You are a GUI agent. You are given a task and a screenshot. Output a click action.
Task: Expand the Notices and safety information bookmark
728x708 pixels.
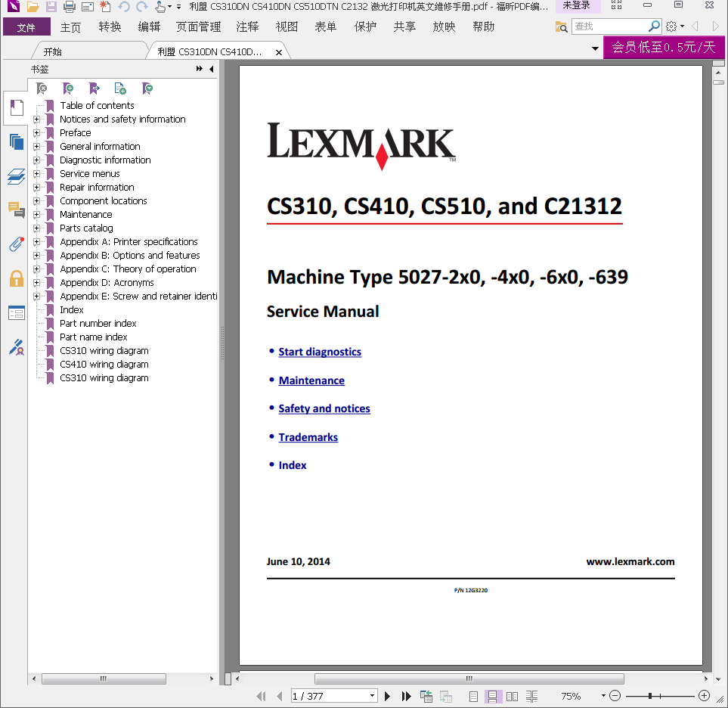pos(37,120)
